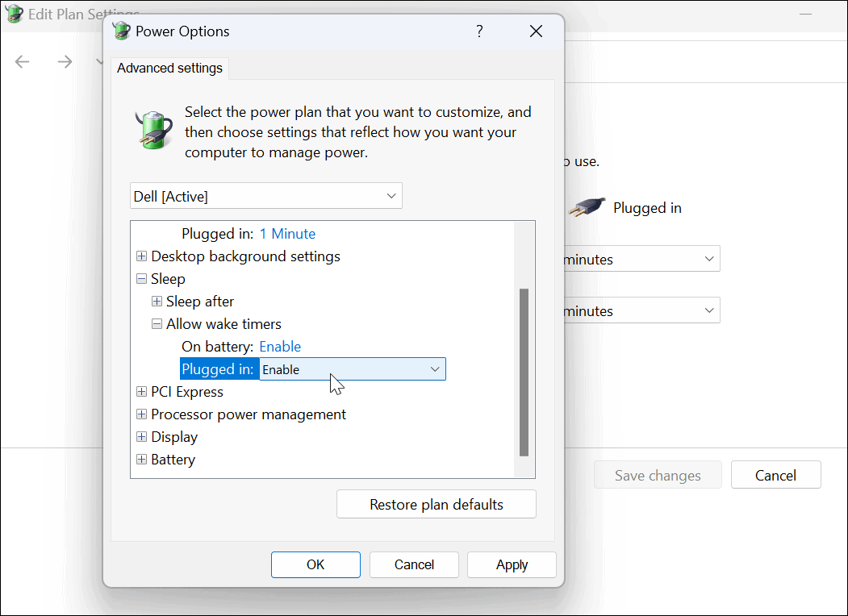The width and height of the screenshot is (848, 616).
Task: Open the Dell [Active] power plan dropdown
Action: pos(266,196)
